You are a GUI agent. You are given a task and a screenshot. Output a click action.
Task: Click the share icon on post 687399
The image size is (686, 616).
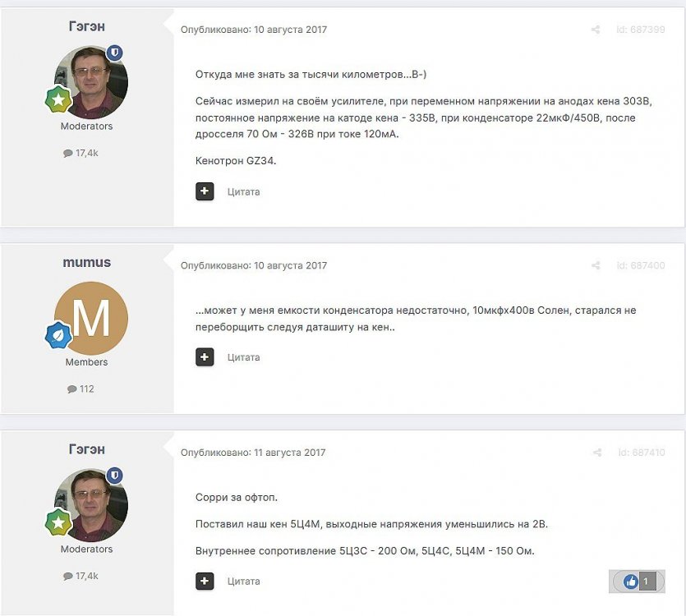coord(596,30)
